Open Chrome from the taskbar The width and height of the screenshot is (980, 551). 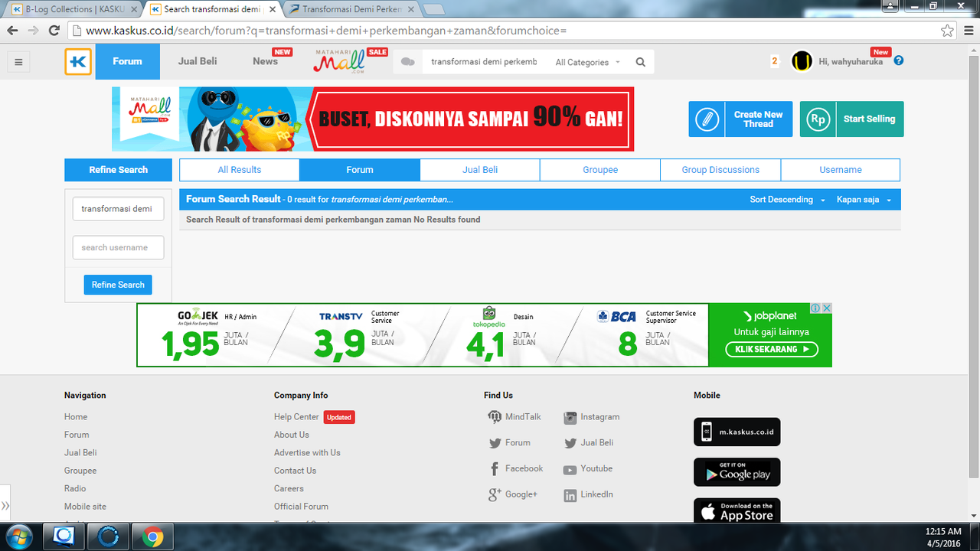point(152,537)
